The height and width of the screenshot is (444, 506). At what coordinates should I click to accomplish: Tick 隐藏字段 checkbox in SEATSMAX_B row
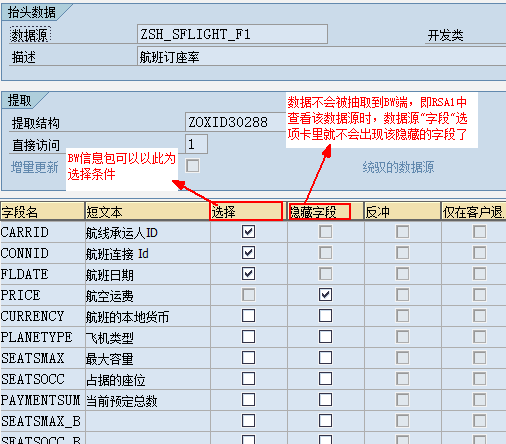[325, 421]
